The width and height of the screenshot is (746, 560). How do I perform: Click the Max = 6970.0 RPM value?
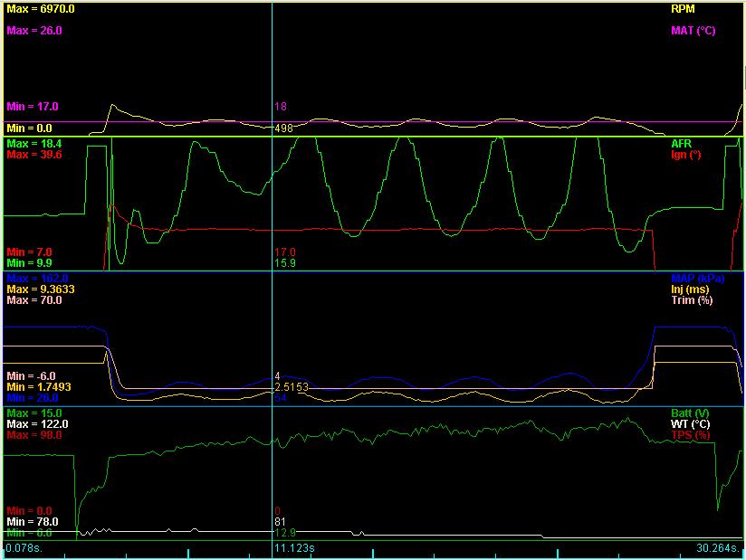point(41,9)
